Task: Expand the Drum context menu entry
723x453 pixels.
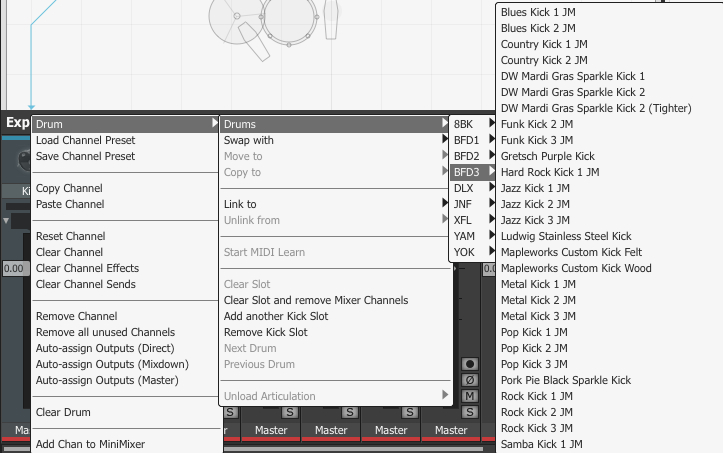Action: coord(125,124)
